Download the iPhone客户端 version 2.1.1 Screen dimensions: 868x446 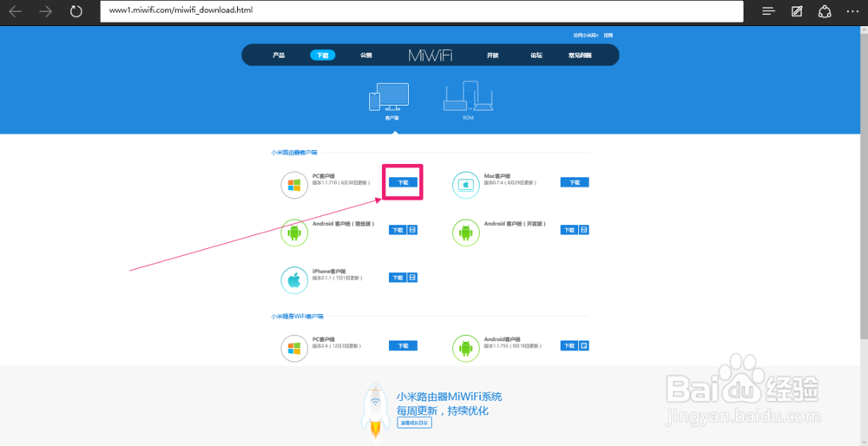[398, 277]
